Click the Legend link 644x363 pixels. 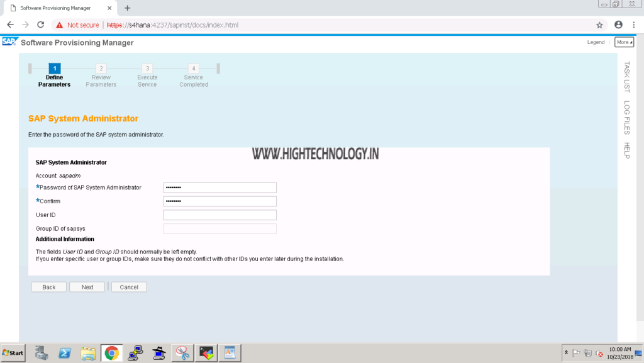[596, 42]
